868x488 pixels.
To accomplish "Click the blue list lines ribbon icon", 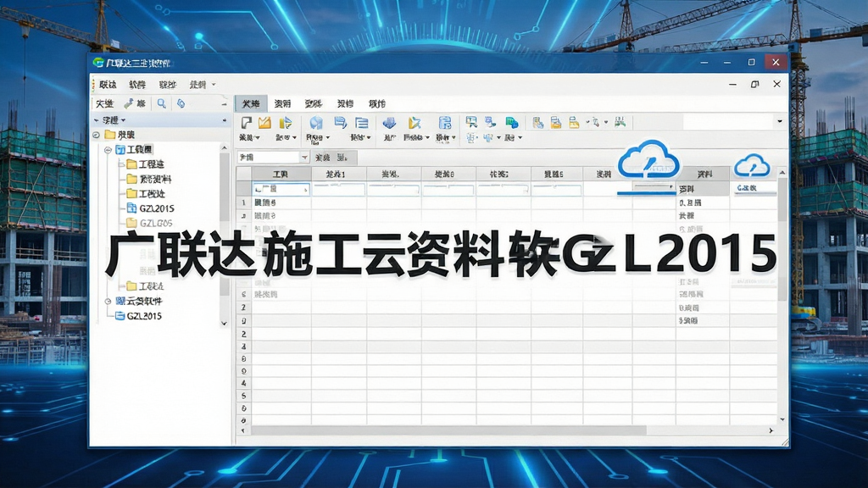I will (x=361, y=122).
